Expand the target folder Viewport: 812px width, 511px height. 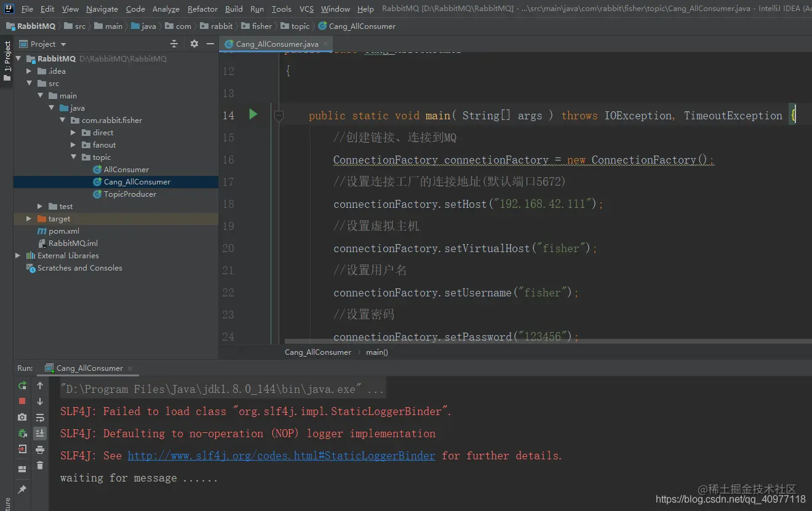29,218
